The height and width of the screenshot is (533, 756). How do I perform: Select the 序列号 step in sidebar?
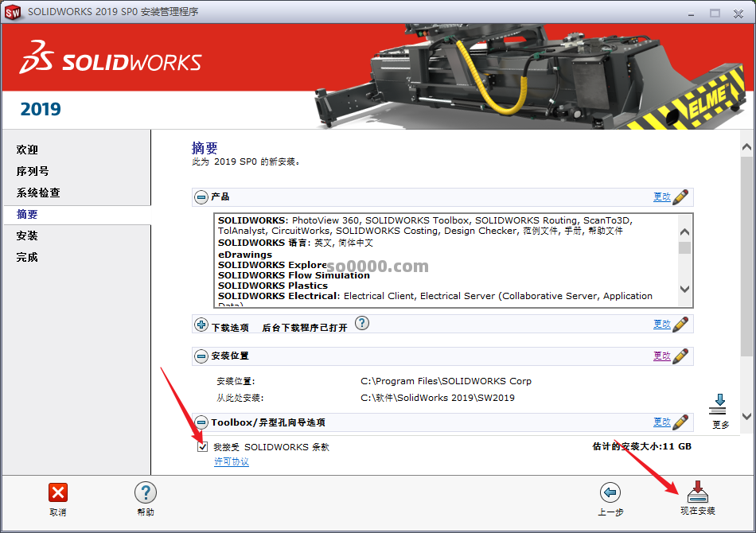click(33, 171)
